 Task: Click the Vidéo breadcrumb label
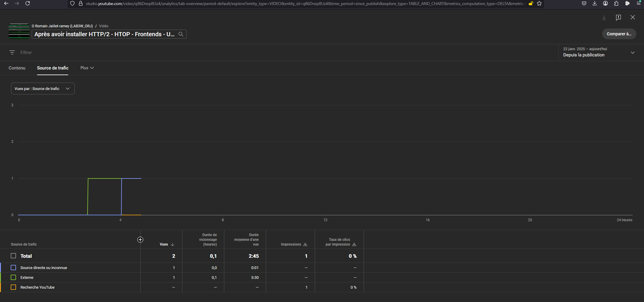104,26
